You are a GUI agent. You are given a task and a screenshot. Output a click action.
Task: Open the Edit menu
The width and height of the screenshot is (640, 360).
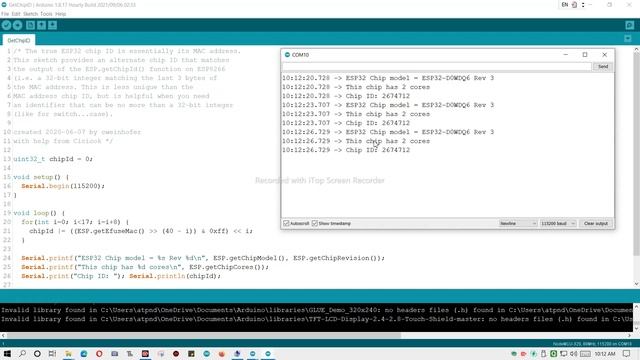coord(16,14)
